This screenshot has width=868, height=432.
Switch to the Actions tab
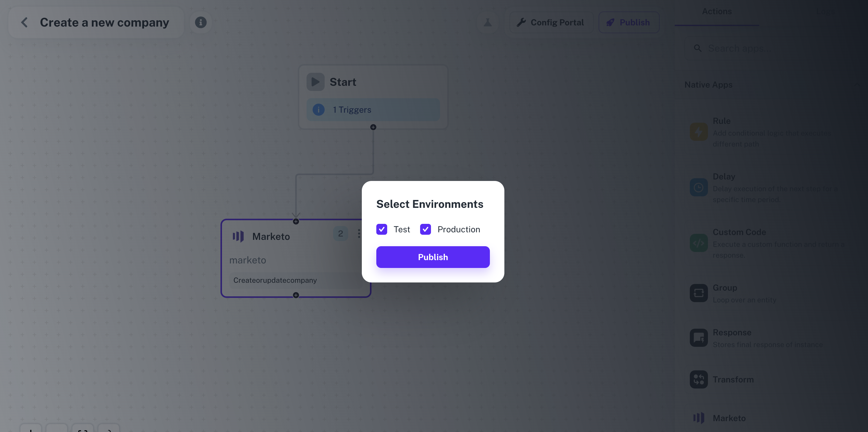(717, 11)
